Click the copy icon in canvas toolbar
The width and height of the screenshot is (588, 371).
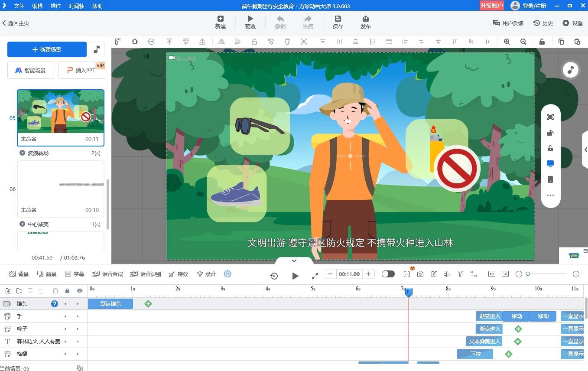coord(561,42)
